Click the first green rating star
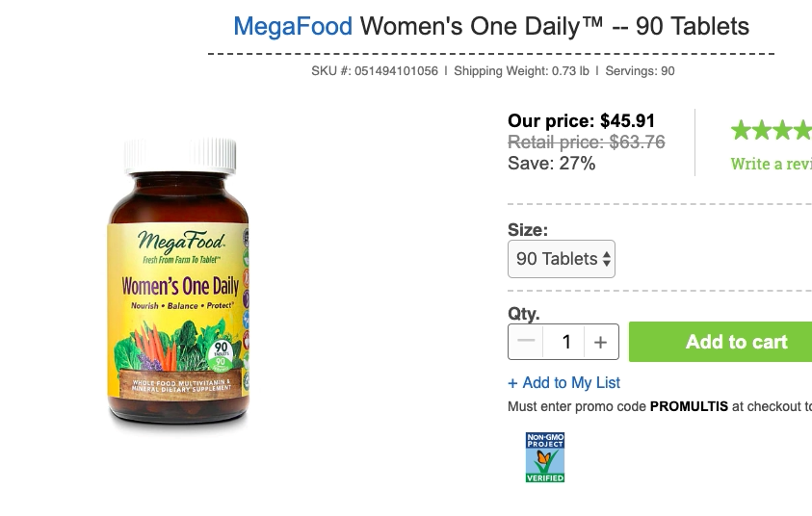Image resolution: width=812 pixels, height=516 pixels. pos(742,130)
